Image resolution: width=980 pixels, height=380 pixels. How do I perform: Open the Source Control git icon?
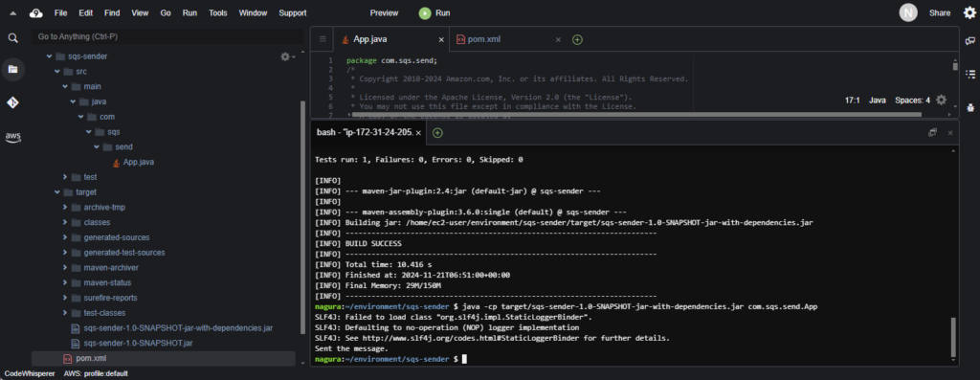pyautogui.click(x=12, y=102)
